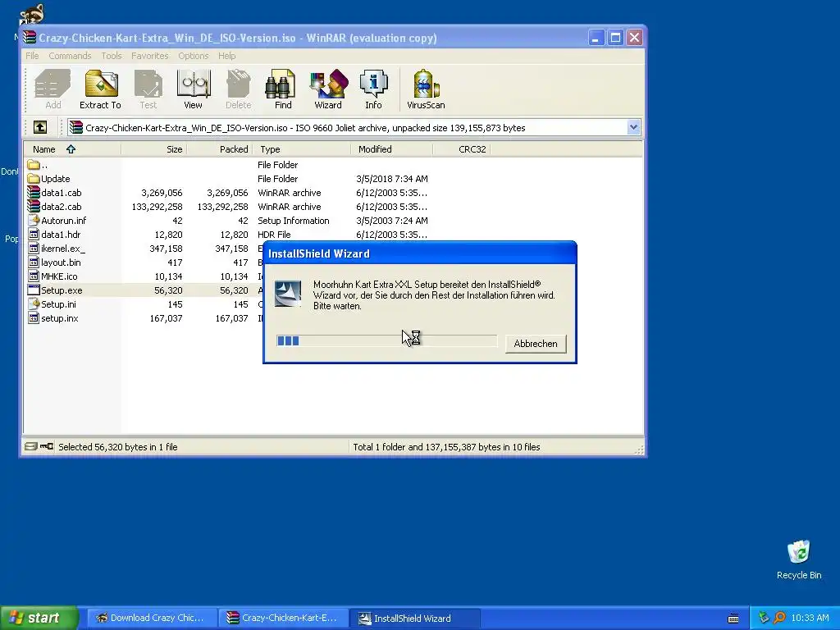The width and height of the screenshot is (840, 630).
Task: Open the Tools menu
Action: coord(111,56)
